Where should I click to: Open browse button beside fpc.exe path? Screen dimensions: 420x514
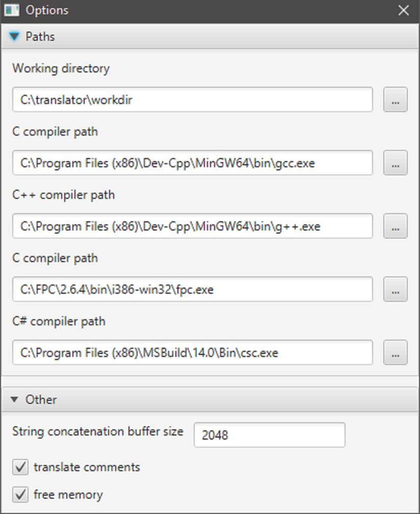pos(396,289)
